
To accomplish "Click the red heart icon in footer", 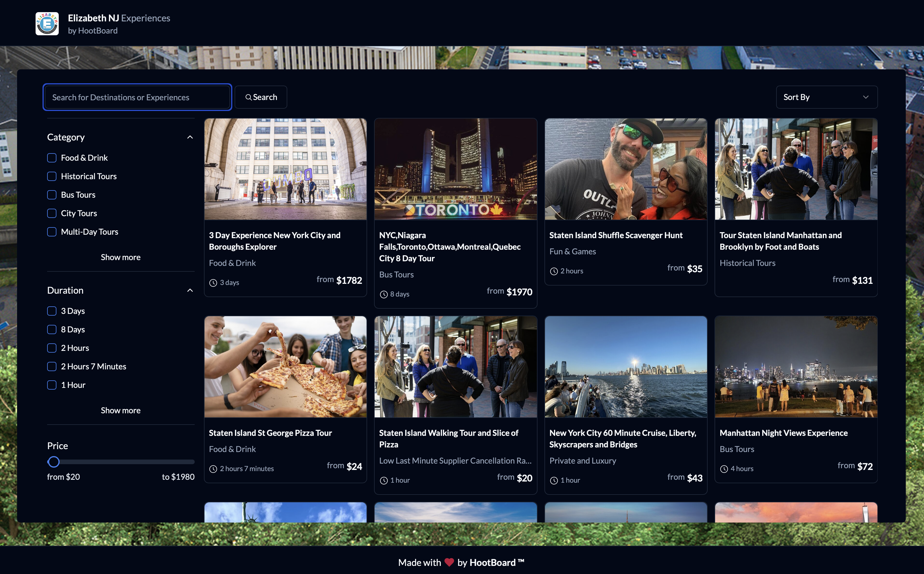I will (449, 562).
